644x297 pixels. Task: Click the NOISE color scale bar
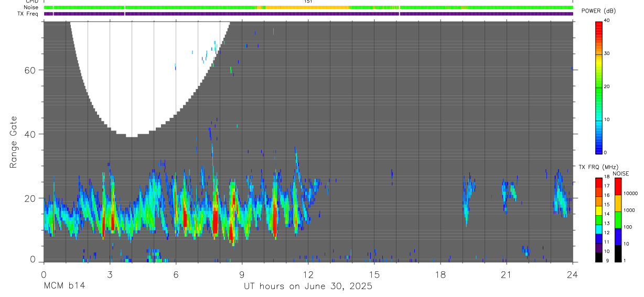point(618,220)
